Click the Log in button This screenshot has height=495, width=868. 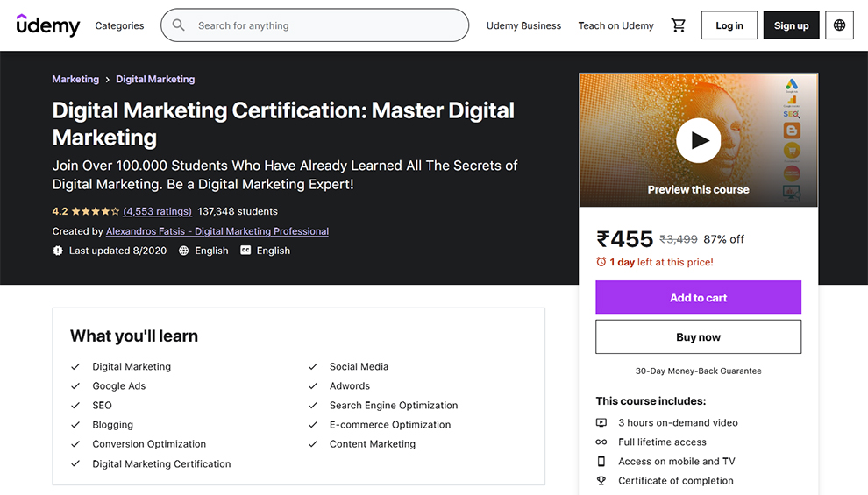pyautogui.click(x=729, y=25)
